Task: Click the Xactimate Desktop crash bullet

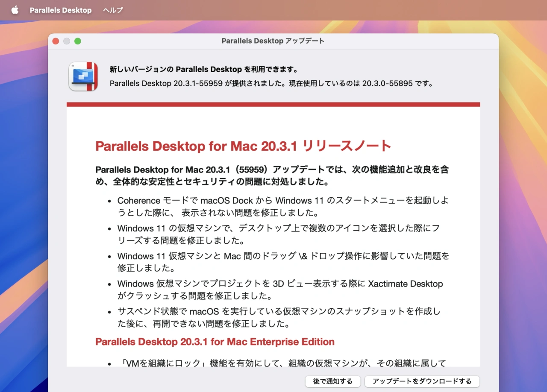Action: point(280,290)
